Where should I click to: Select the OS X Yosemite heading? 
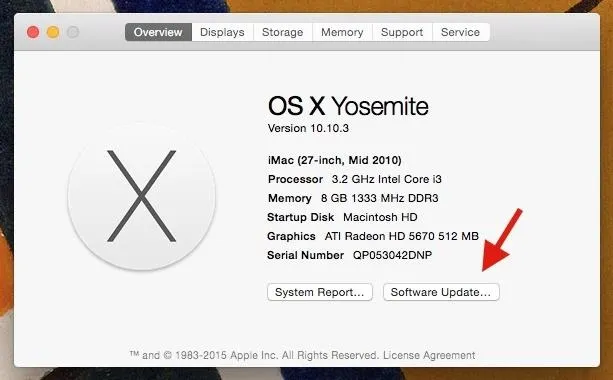coord(348,106)
